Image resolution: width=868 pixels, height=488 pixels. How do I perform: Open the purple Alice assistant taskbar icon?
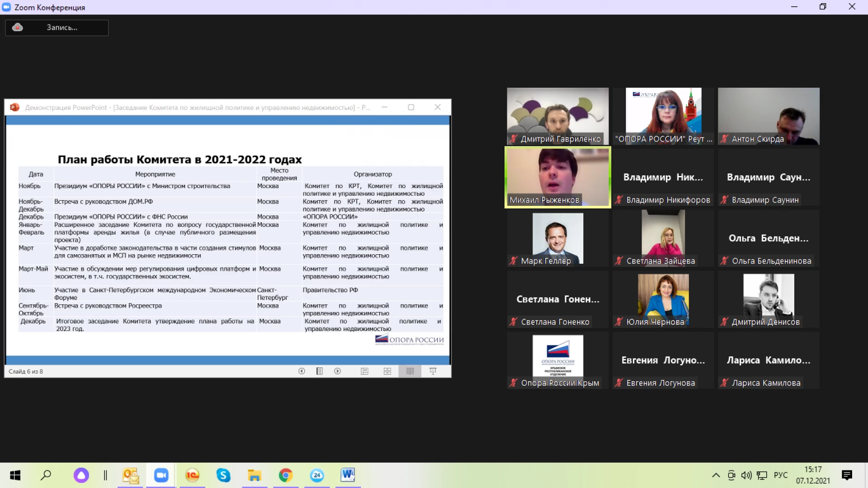[x=81, y=475]
